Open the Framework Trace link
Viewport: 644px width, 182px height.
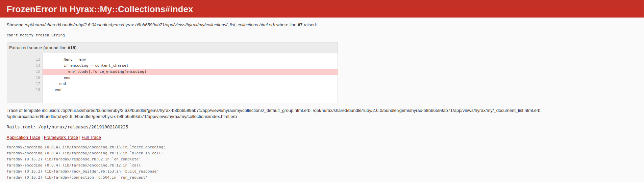61,138
